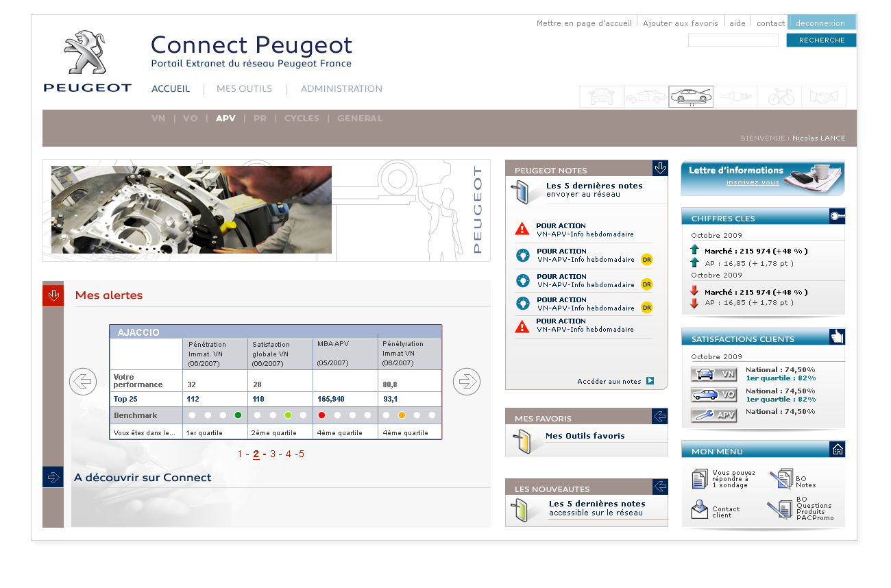Click the inscrivez vous link
The height and width of the screenshot is (588, 891).
pyautogui.click(x=753, y=182)
